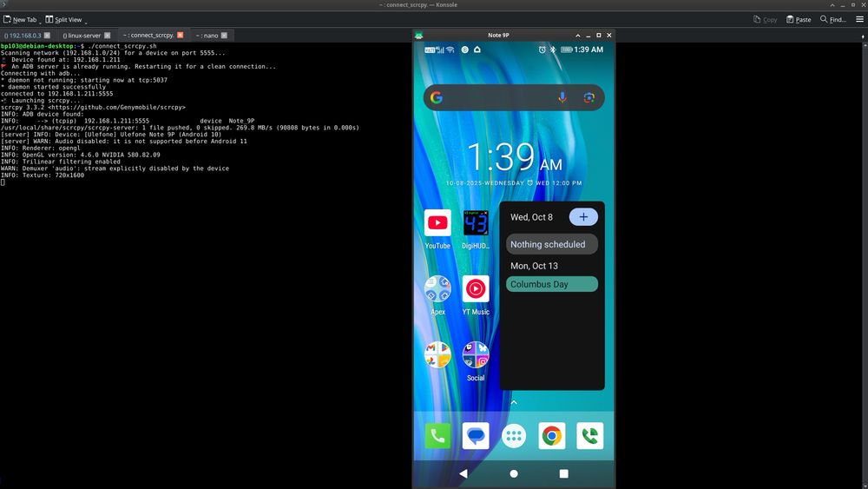Open the Konsole hamburger menu
The height and width of the screenshot is (489, 868).
859,19
